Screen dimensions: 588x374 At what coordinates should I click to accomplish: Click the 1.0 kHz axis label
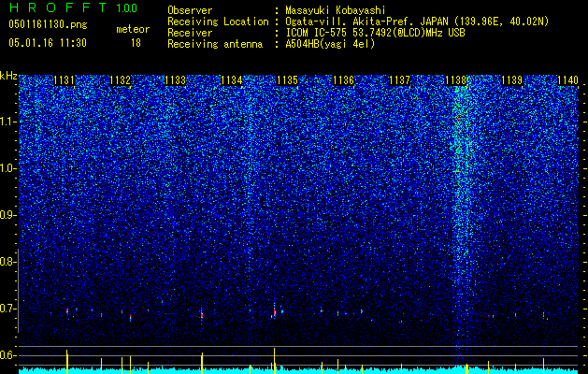6,168
